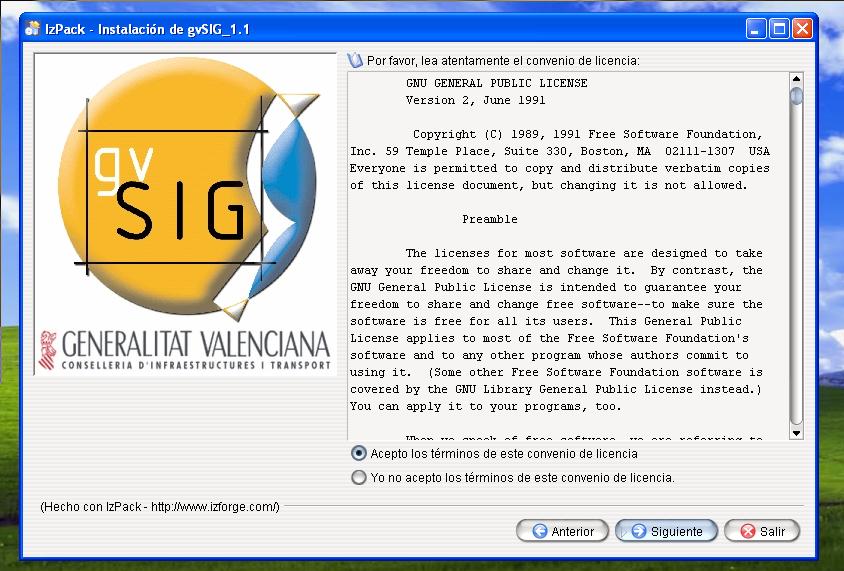Image resolution: width=844 pixels, height=571 pixels.
Task: Minimize the installer window
Action: (x=757, y=29)
